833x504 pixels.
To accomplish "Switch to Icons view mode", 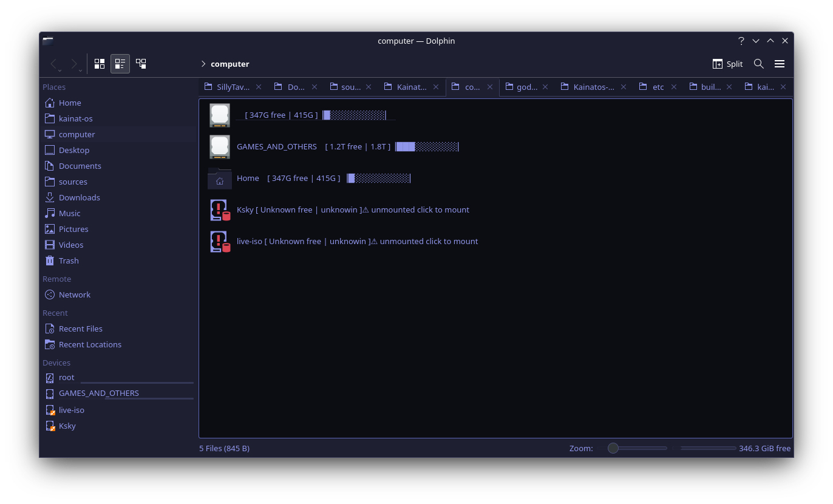I will (x=100, y=64).
